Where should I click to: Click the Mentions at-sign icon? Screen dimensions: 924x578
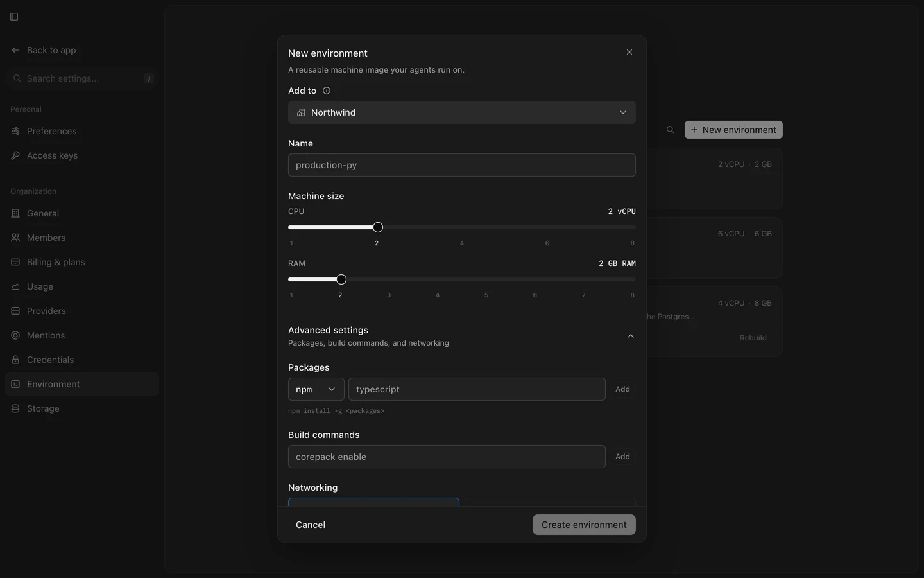coord(15,335)
